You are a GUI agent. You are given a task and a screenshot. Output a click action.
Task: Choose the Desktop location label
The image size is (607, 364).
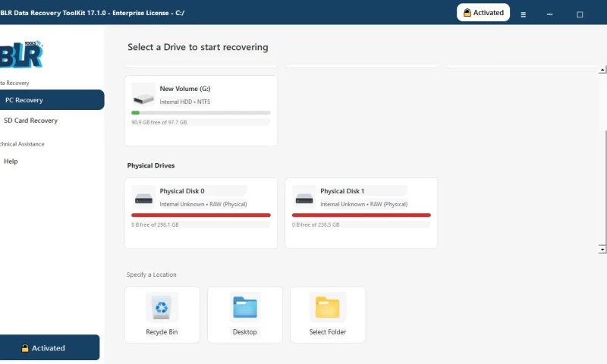(x=244, y=332)
